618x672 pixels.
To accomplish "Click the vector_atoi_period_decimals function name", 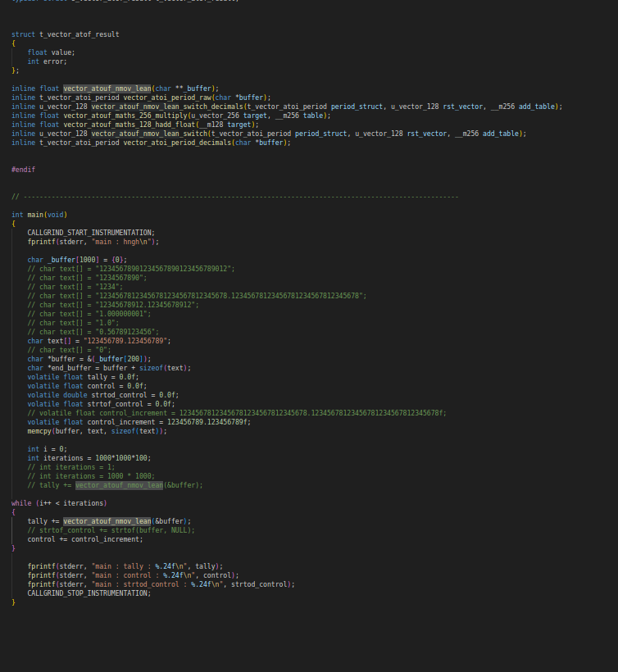I will [x=177, y=143].
